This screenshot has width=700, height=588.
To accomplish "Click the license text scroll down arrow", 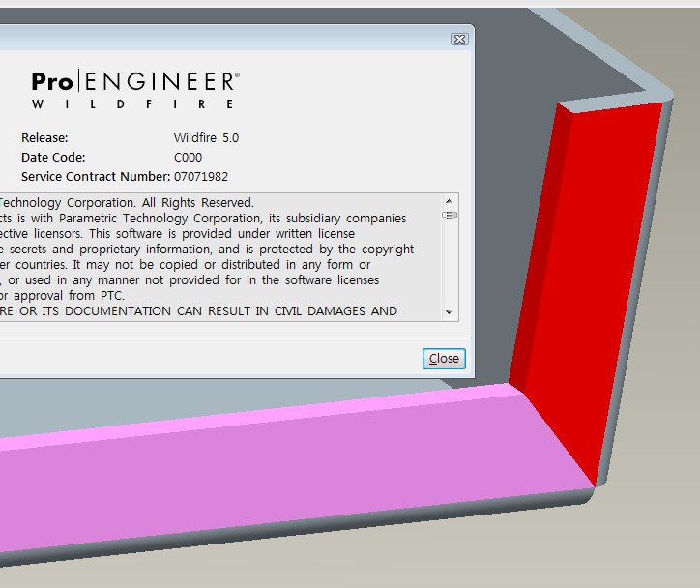I will (450, 312).
